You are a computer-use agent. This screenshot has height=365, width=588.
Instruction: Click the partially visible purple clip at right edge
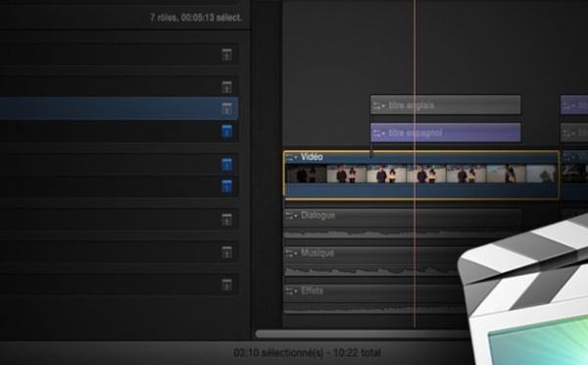pos(574,104)
